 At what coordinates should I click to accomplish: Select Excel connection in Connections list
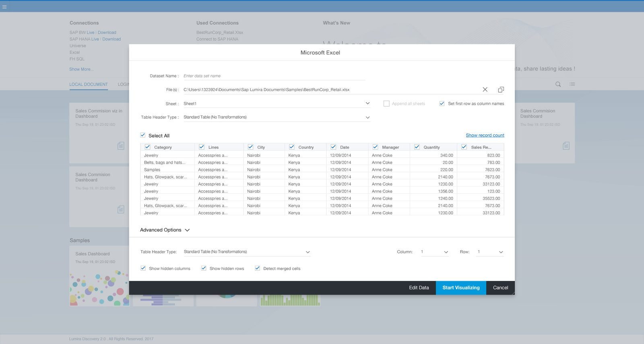click(x=74, y=52)
